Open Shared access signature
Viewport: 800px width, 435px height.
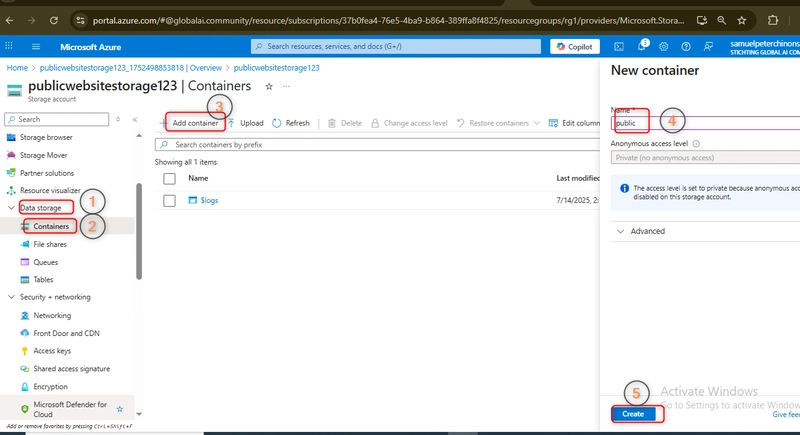[71, 369]
